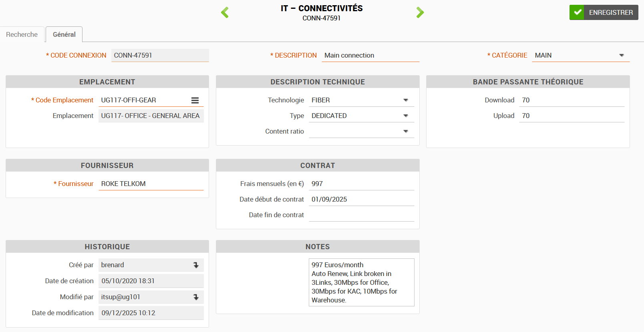Open the Code Emplacement list menu icon
The image size is (644, 332).
(195, 100)
